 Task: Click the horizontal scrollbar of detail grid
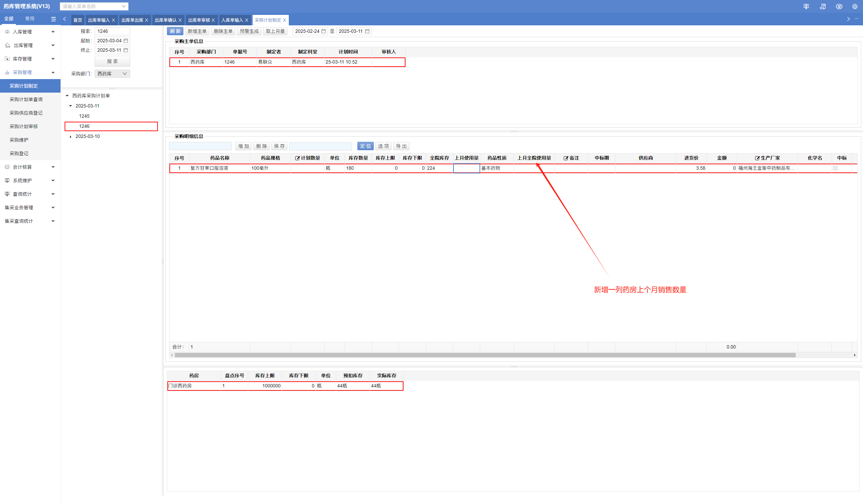click(485, 355)
